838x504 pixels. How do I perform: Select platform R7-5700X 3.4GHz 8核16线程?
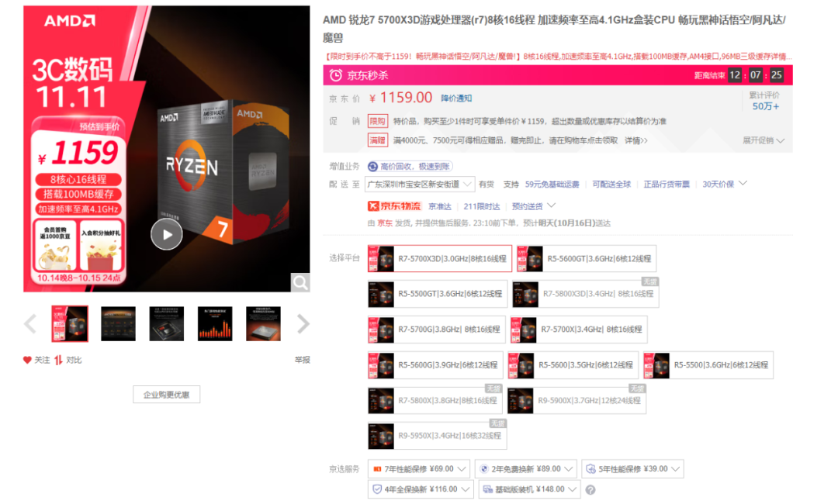[x=579, y=330]
